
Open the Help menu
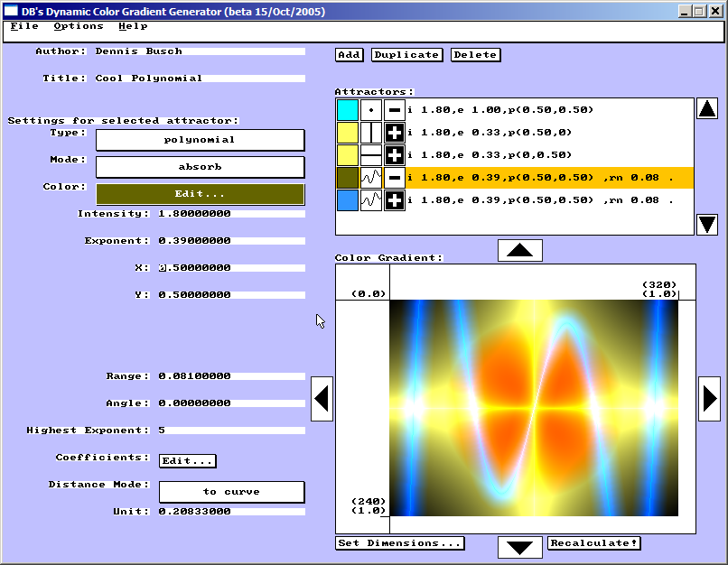133,26
